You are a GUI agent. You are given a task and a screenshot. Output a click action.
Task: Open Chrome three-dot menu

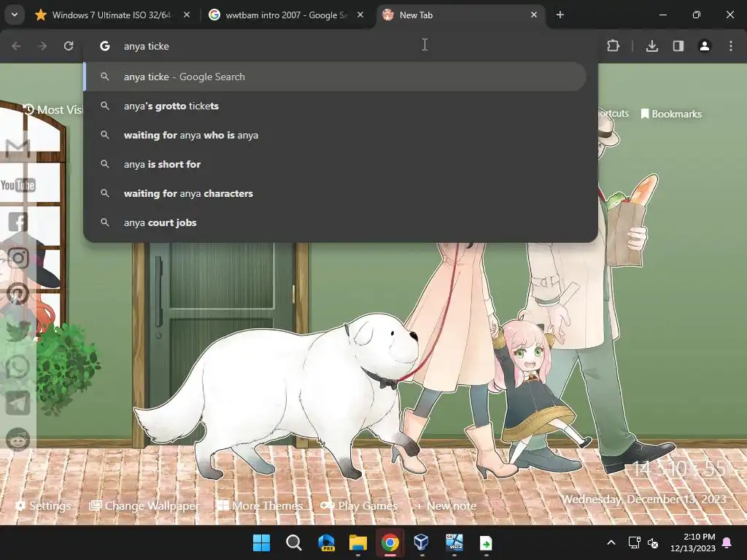tap(731, 46)
